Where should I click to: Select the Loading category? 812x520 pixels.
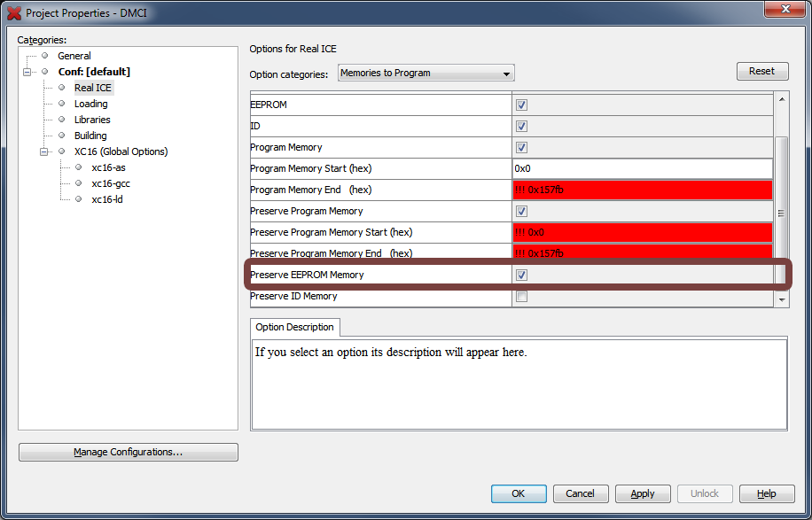pos(90,104)
